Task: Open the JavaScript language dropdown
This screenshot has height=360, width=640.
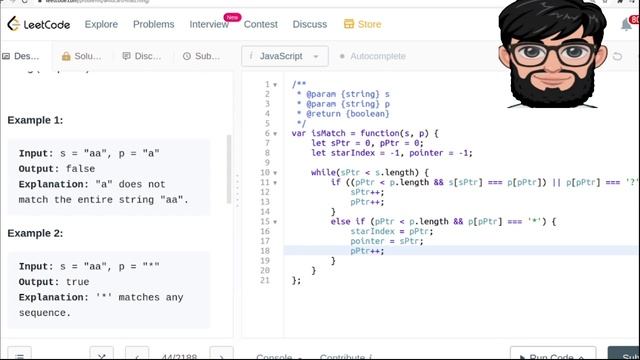Action: point(285,56)
